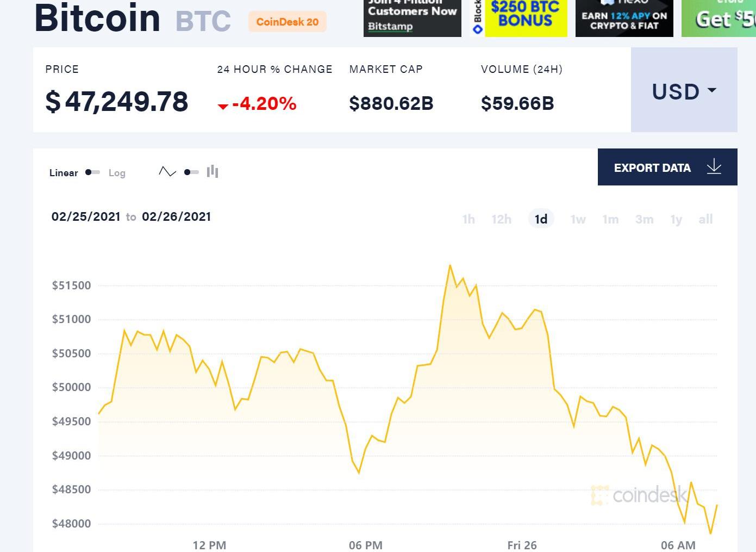This screenshot has width=756, height=552.
Task: Select the 1d time range
Action: pyautogui.click(x=541, y=219)
